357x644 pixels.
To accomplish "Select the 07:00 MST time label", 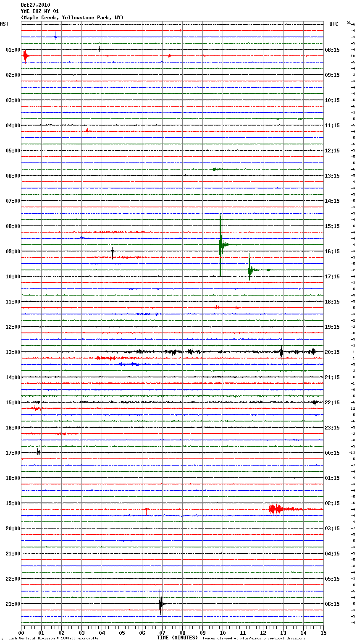I will point(13,201).
